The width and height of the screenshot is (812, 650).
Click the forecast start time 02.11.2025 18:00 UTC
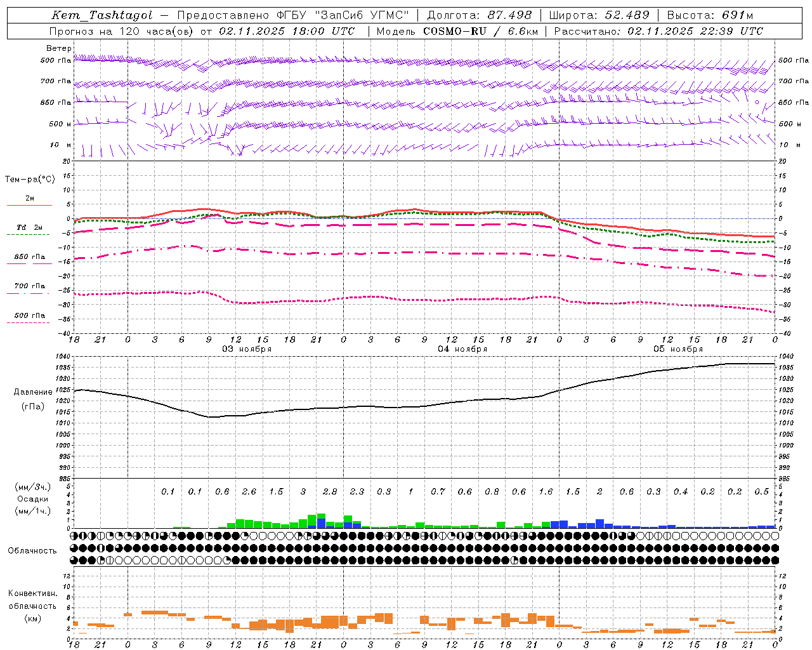click(287, 31)
